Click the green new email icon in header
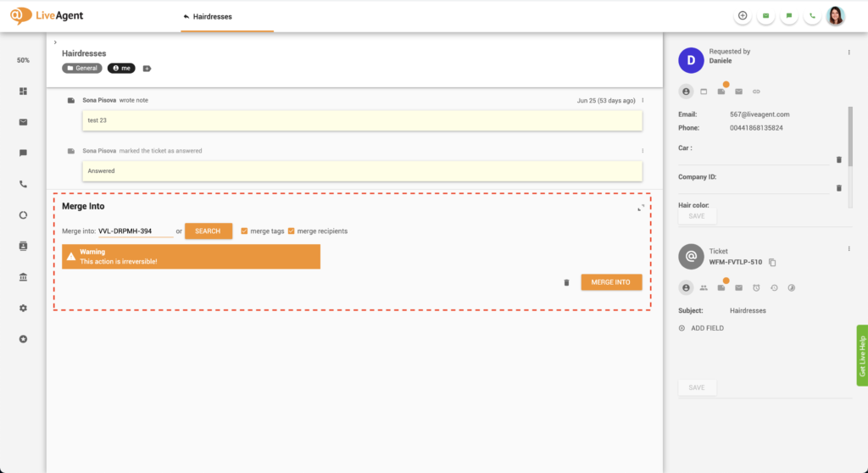868x473 pixels. [766, 15]
